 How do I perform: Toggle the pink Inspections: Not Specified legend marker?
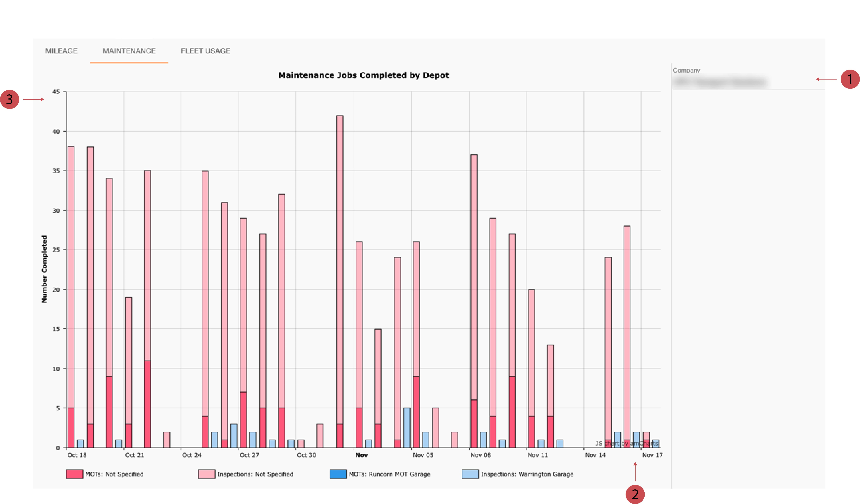coord(206,474)
